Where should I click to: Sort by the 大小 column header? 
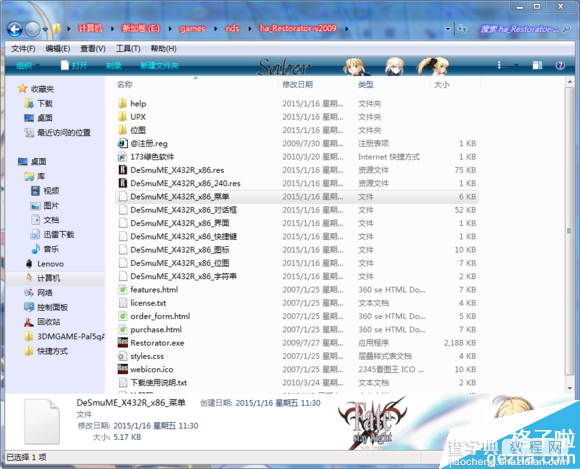[x=442, y=85]
